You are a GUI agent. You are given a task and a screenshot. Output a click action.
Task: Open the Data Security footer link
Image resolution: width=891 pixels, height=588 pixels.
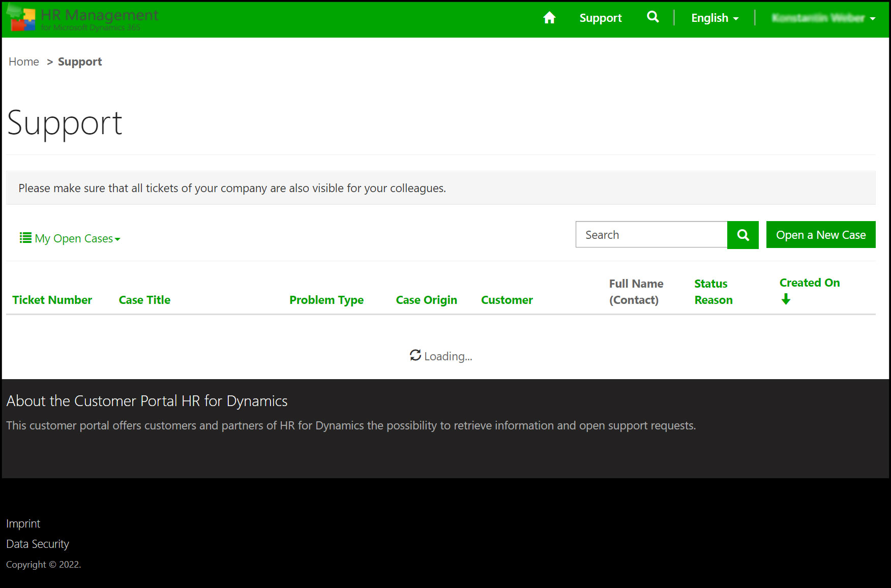click(x=38, y=544)
